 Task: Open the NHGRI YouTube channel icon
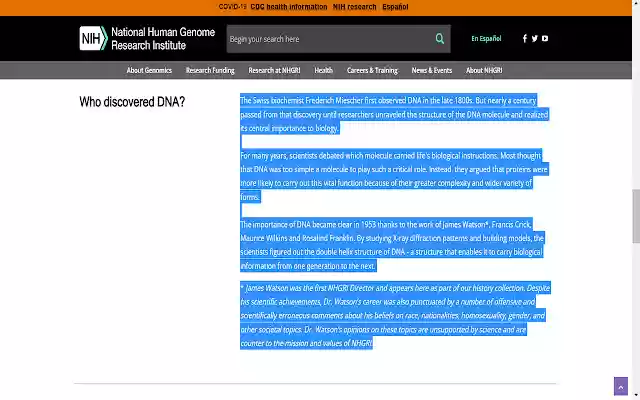click(x=545, y=38)
